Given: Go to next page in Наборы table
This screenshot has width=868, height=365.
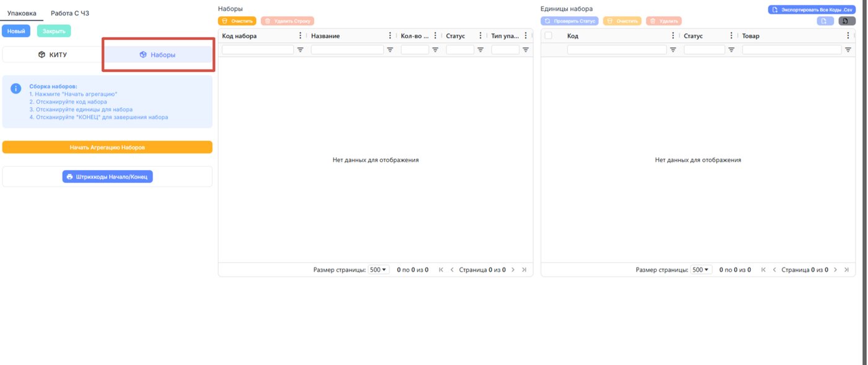Looking at the screenshot, I should 513,270.
